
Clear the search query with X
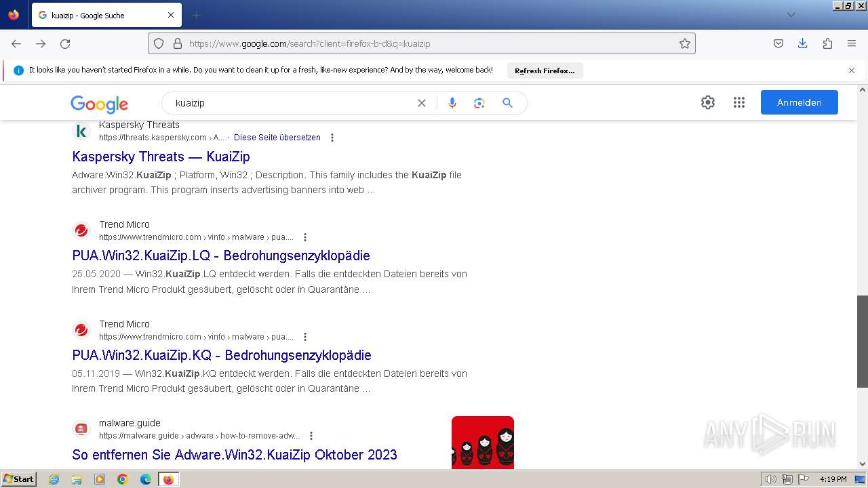point(422,103)
